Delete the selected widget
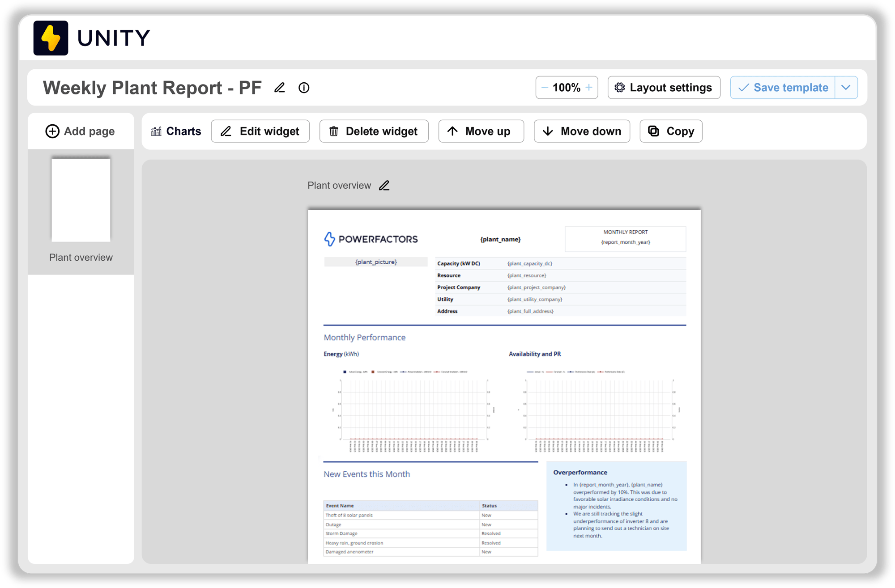 point(374,131)
